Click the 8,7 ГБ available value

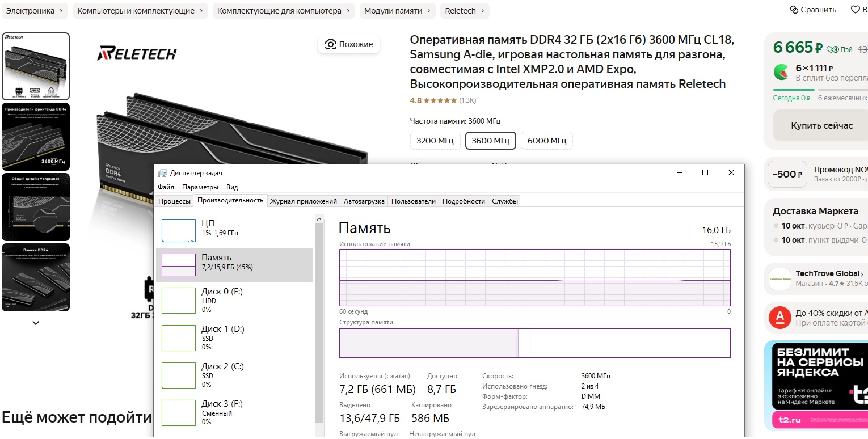click(441, 389)
